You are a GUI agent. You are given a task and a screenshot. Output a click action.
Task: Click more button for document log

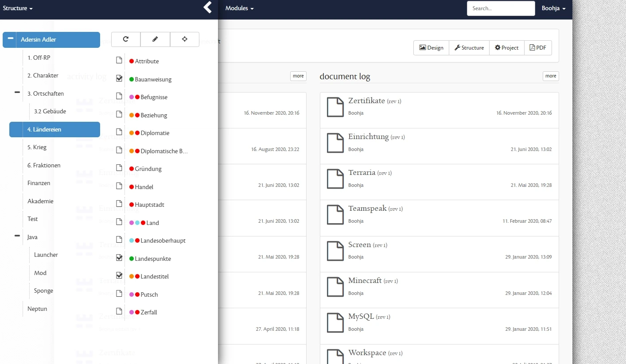tap(551, 76)
